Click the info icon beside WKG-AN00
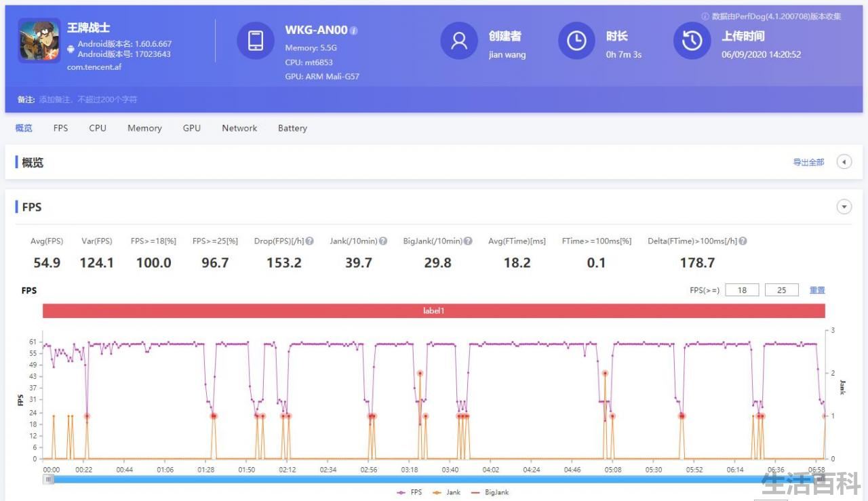 pos(354,31)
